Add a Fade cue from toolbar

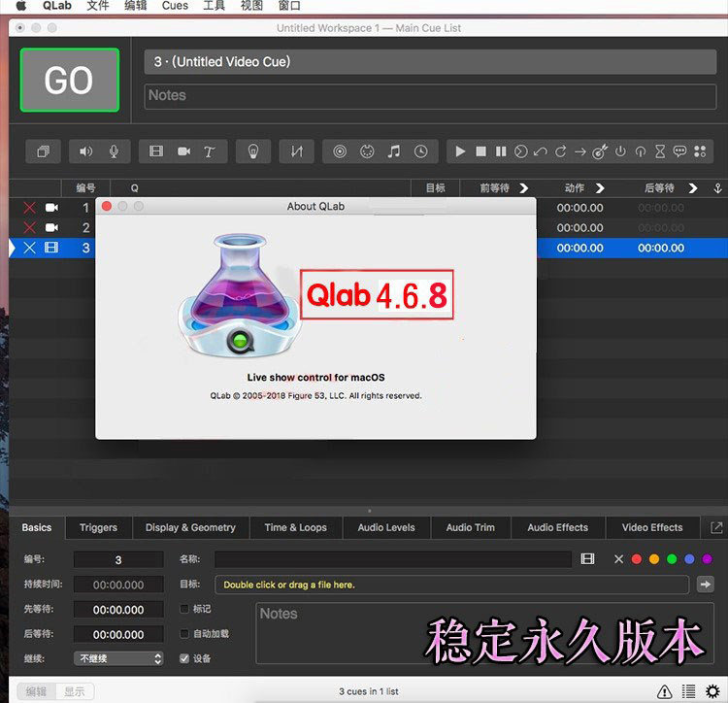[x=297, y=151]
